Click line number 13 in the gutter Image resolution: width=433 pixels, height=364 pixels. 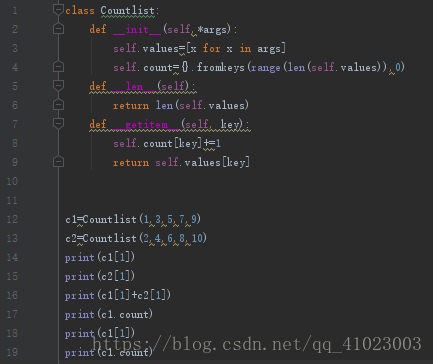pos(12,238)
